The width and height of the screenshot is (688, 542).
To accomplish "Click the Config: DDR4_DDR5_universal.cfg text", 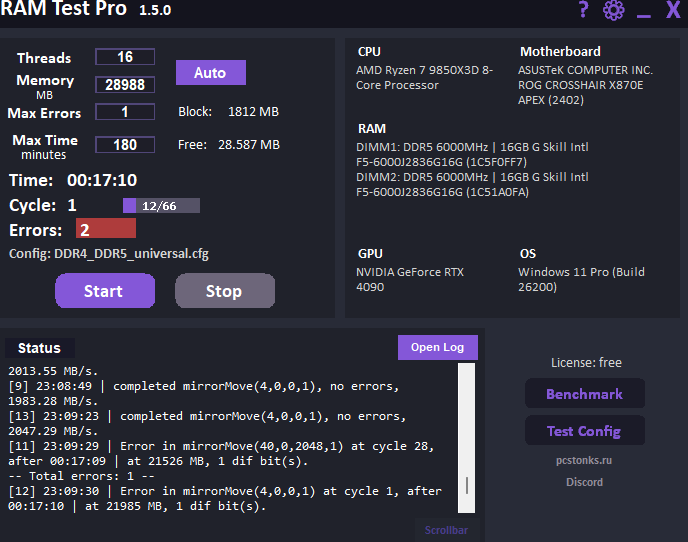I will 109,254.
